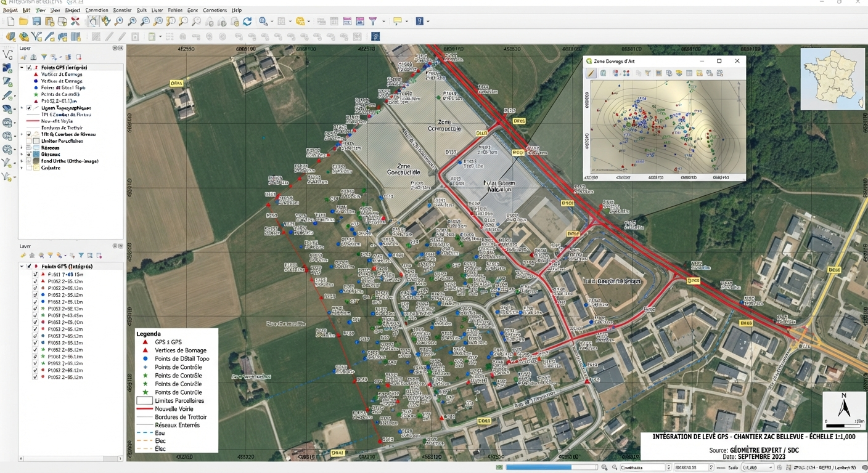
Task: Click the first Zoom In magnifier icon
Action: [119, 22]
